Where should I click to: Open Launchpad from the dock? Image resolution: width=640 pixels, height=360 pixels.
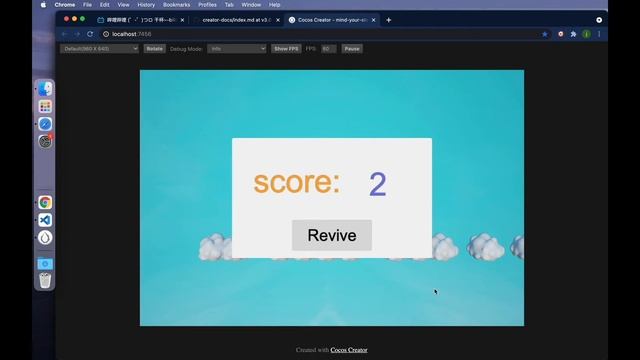tap(45, 107)
